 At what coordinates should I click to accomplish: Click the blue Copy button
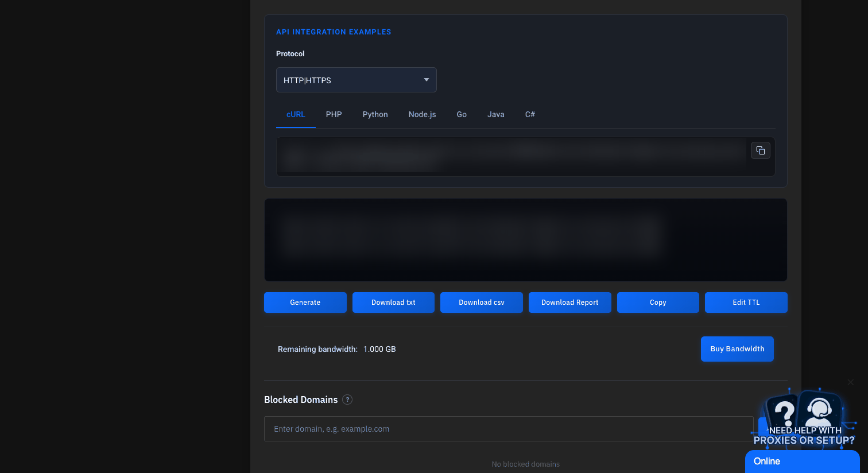pyautogui.click(x=658, y=303)
